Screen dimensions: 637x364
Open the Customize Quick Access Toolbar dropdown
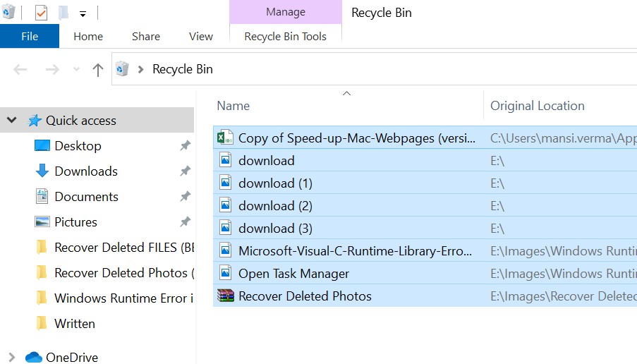click(83, 13)
